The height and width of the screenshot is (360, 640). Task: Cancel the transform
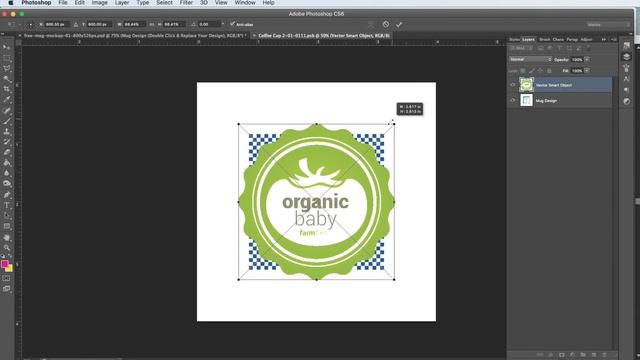coord(386,24)
